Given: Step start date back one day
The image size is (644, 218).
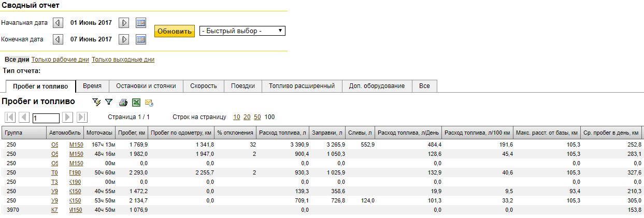Looking at the screenshot, I should tap(58, 23).
